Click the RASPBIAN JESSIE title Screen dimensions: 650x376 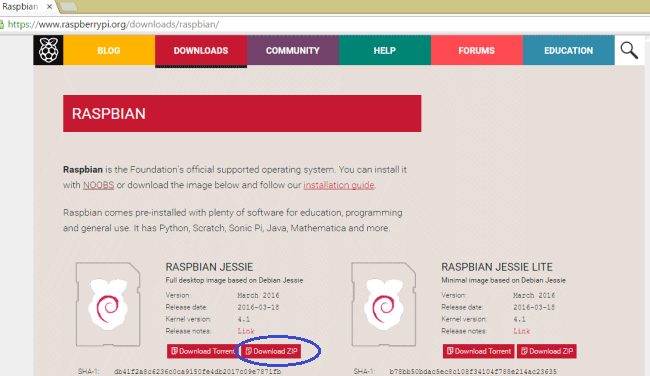tap(209, 267)
